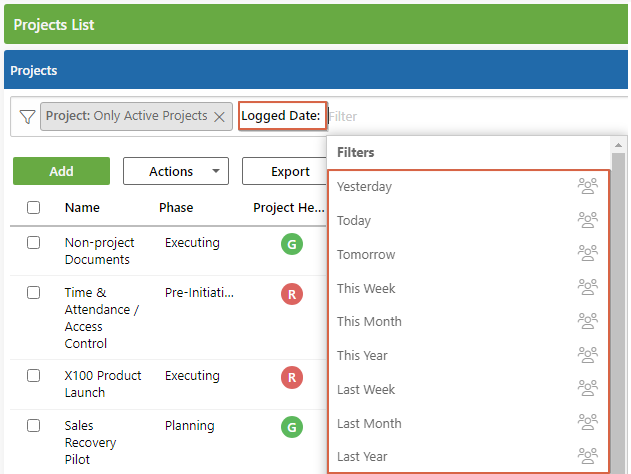Click the shared users icon beside This Week
631x474 pixels.
588,287
